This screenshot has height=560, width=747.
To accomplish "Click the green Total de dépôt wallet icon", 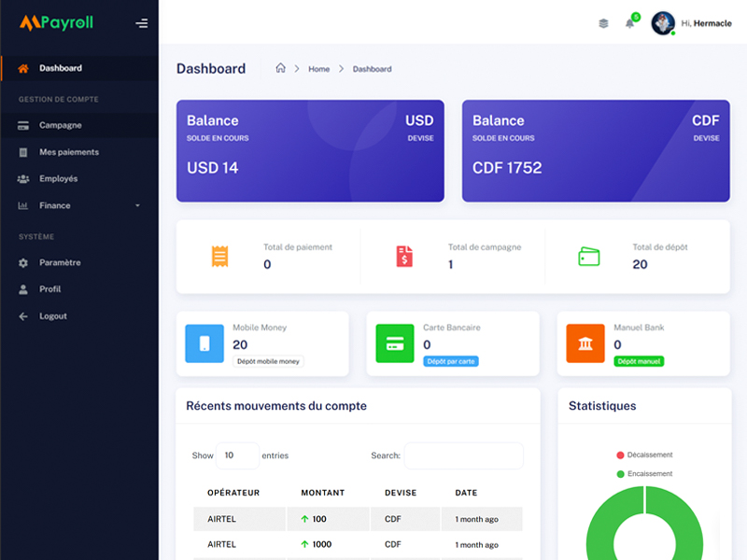I will [588, 257].
